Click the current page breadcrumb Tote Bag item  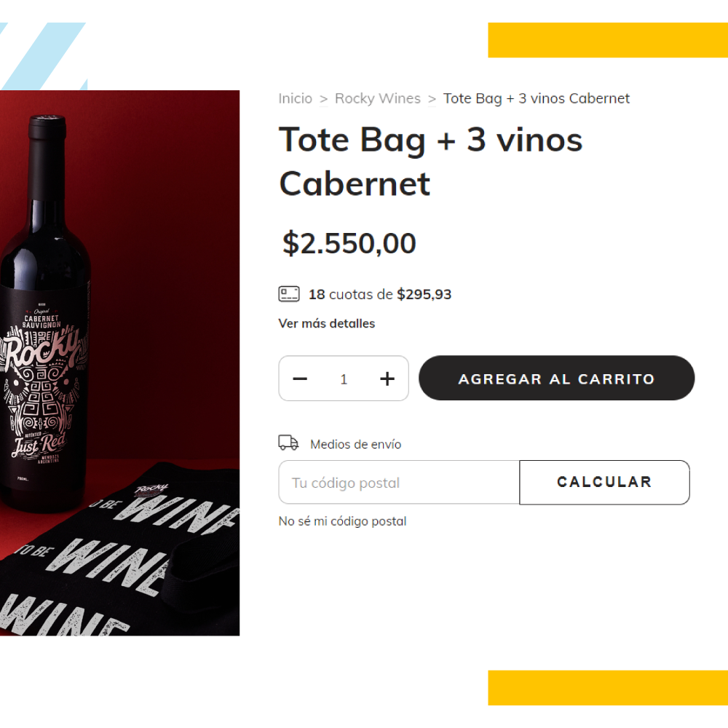[537, 98]
